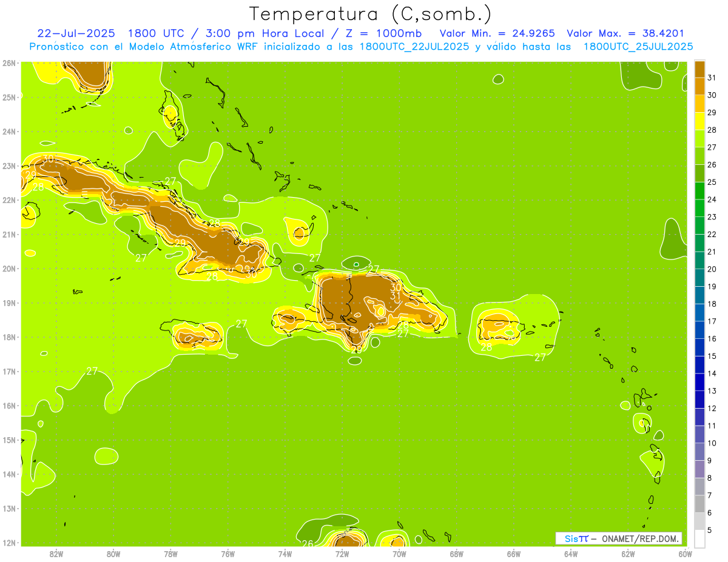Click the legend scale value 5
Image resolution: width=728 pixels, height=562 pixels.
point(710,530)
